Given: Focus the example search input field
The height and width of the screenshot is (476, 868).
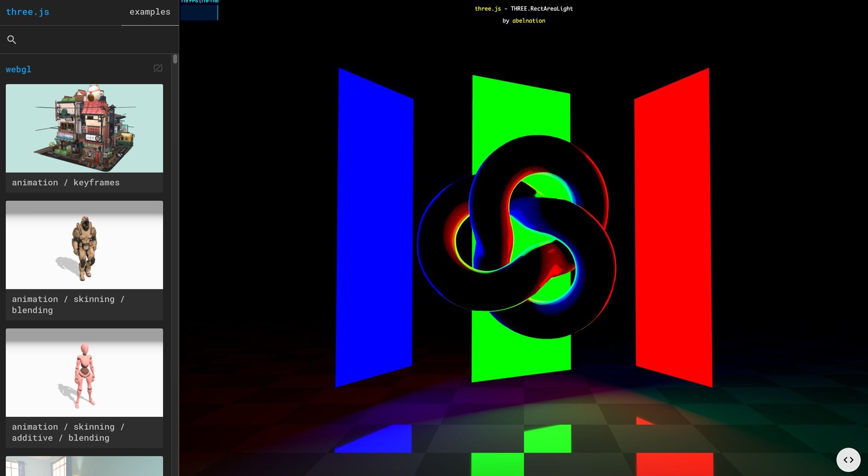Looking at the screenshot, I should click(x=95, y=40).
